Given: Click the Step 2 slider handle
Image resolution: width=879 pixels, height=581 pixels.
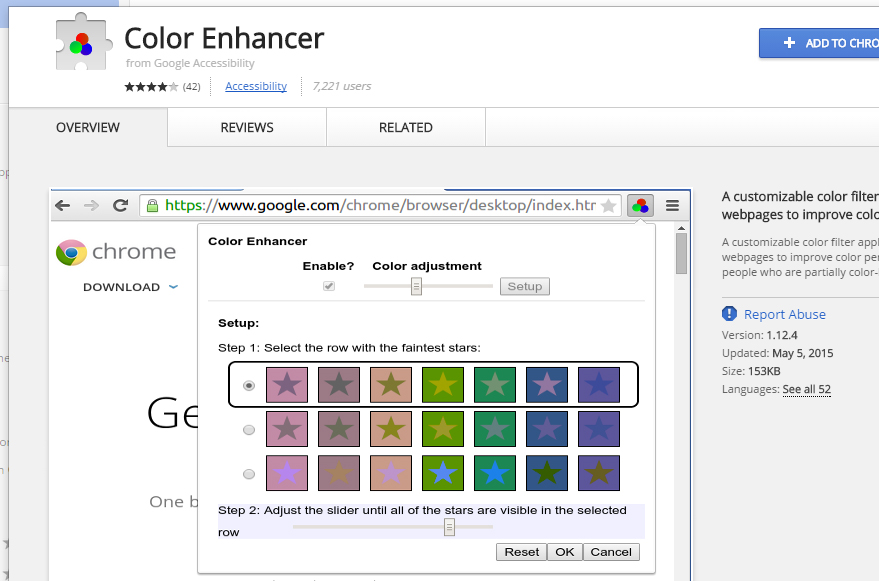Looking at the screenshot, I should pyautogui.click(x=449, y=527).
